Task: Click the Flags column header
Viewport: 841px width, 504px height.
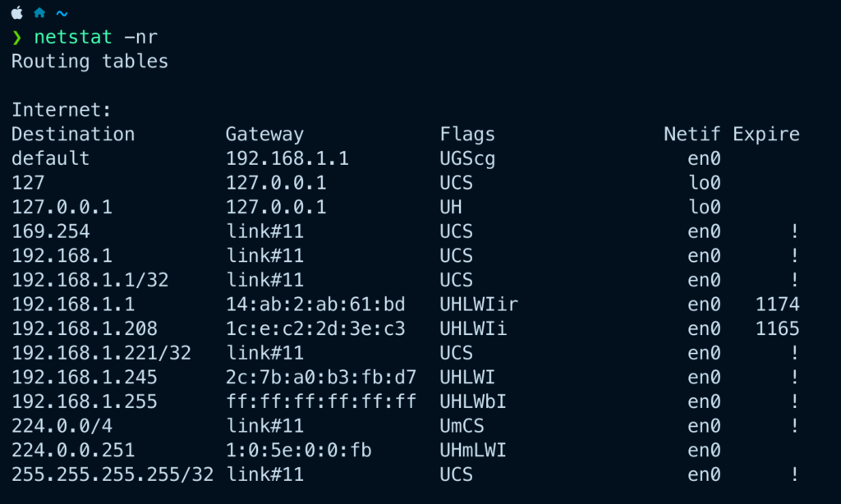Action: coord(467,134)
